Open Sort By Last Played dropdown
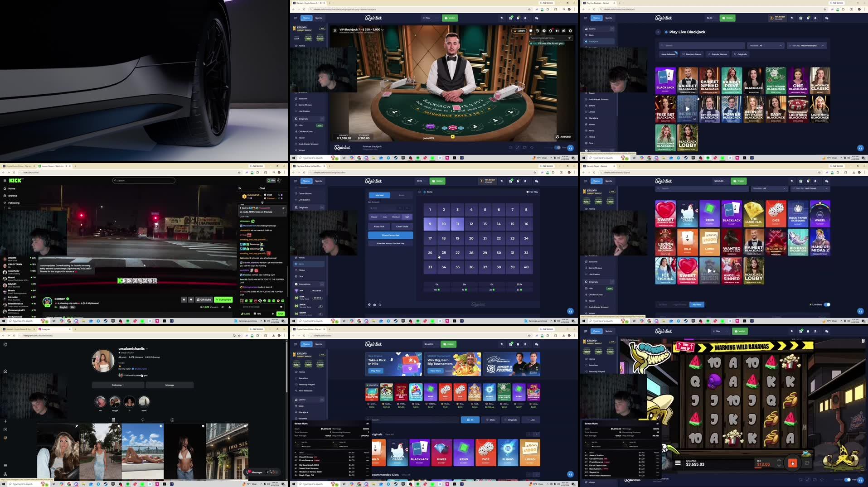Image resolution: width=868 pixels, height=487 pixels. (x=810, y=188)
